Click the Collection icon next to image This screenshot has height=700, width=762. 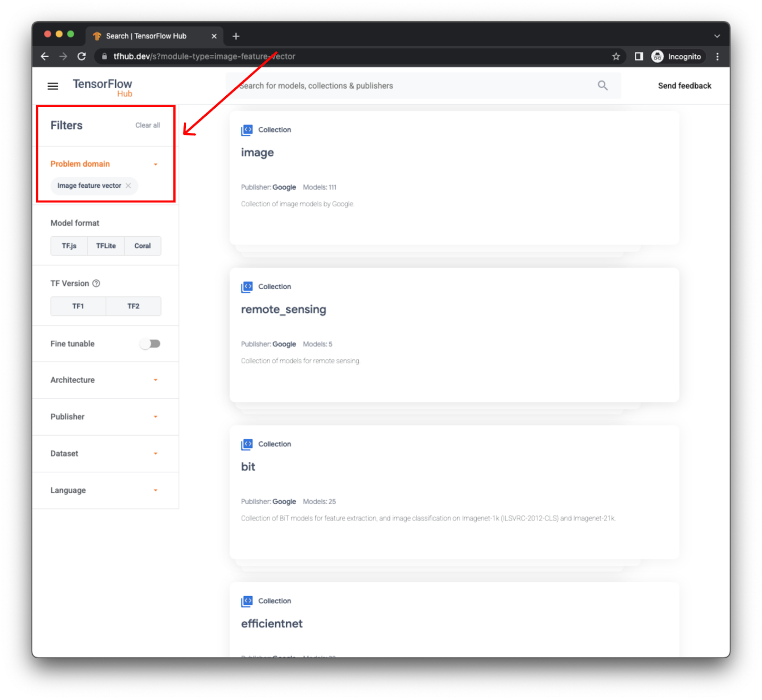tap(247, 130)
